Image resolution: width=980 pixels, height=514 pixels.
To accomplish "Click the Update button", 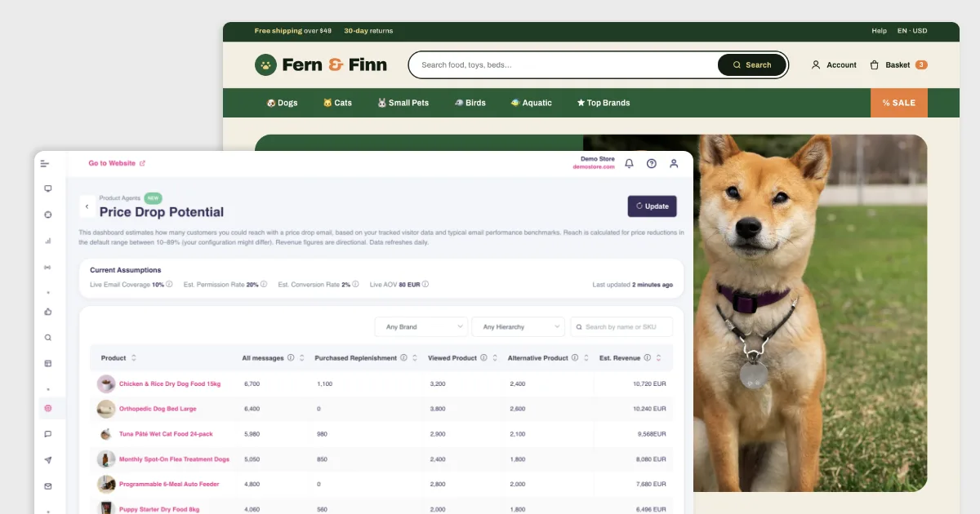I will point(652,206).
